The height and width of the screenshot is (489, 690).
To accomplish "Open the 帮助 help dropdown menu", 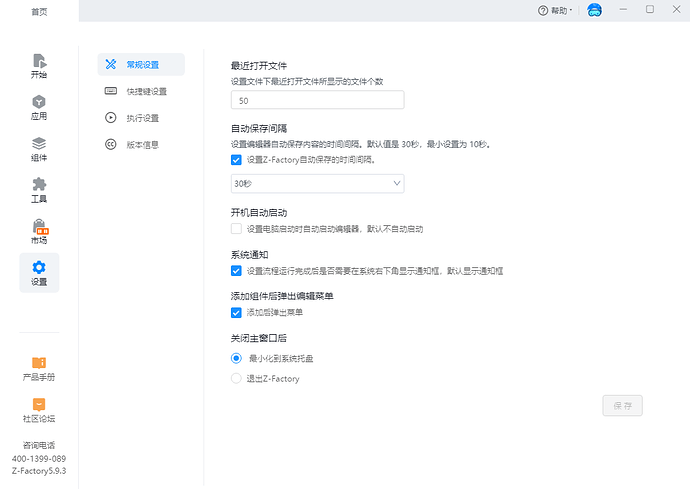I will pos(555,10).
